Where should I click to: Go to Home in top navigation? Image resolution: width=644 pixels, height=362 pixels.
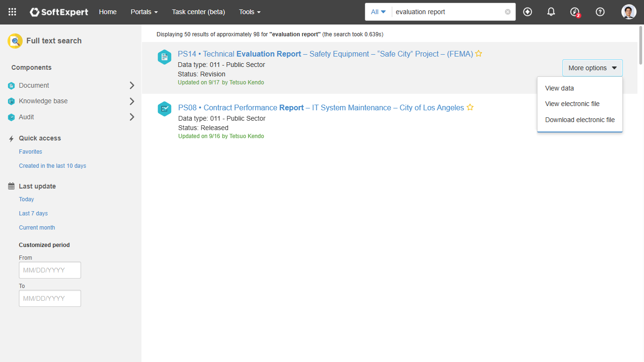click(108, 12)
